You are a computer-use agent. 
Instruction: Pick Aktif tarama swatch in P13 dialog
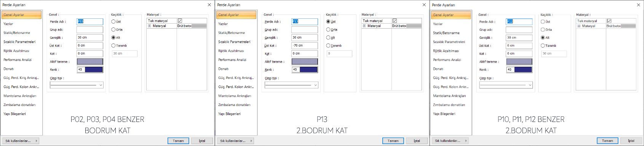pos(305,62)
